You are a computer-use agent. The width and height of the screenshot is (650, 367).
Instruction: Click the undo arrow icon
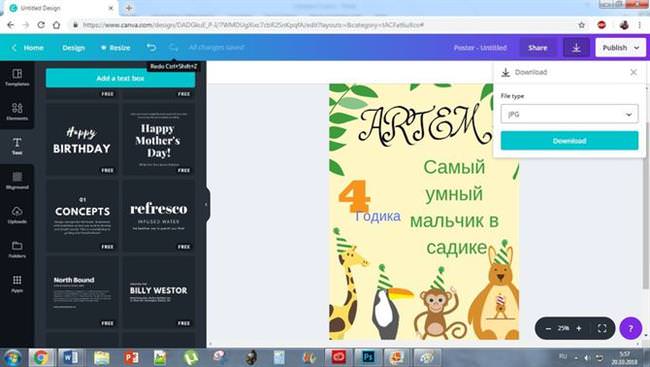click(151, 48)
